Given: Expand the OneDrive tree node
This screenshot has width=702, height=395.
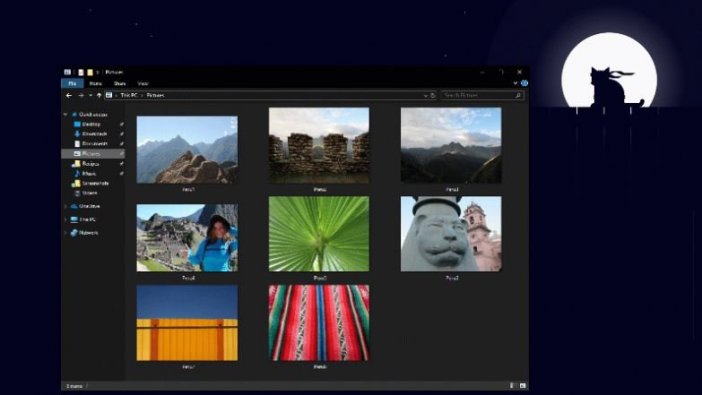Looking at the screenshot, I should [65, 206].
